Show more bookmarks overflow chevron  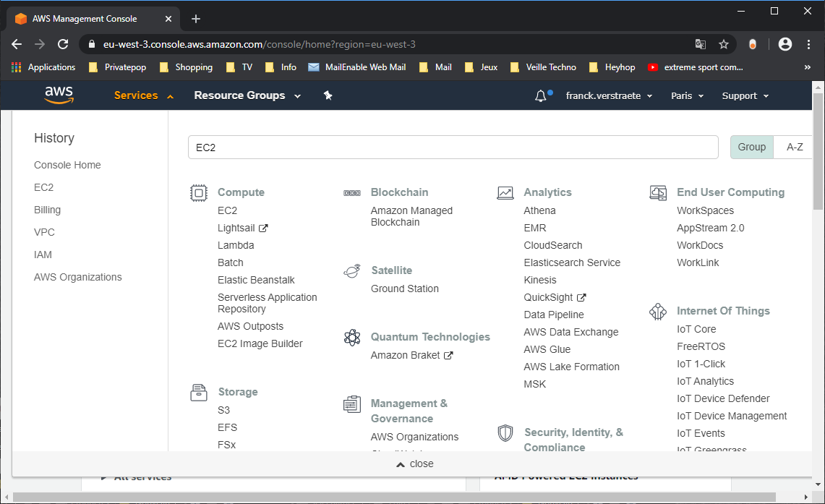click(807, 67)
